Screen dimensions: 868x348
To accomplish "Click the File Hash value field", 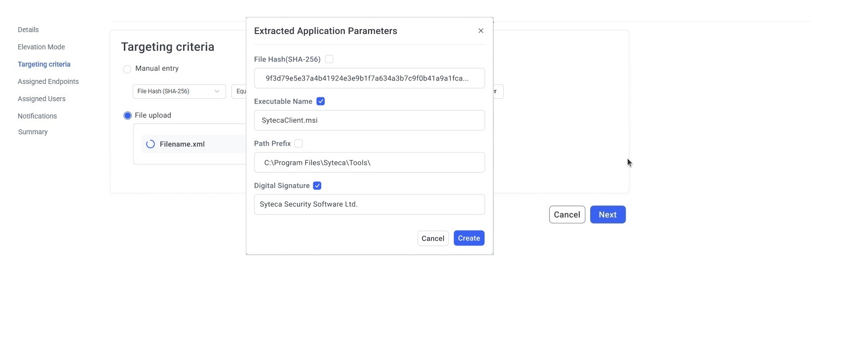I will pyautogui.click(x=370, y=78).
